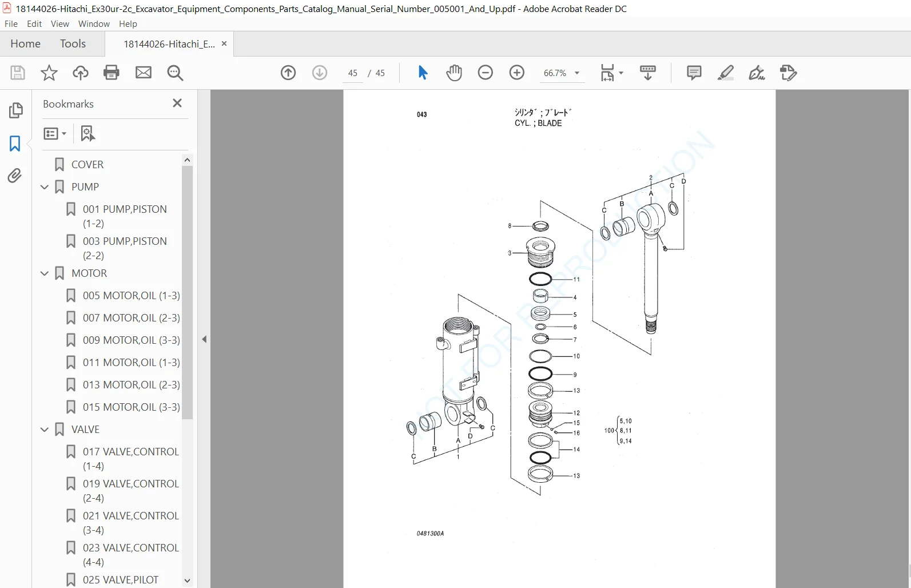Open the VALVE bookmark
This screenshot has height=588, width=911.
[85, 430]
